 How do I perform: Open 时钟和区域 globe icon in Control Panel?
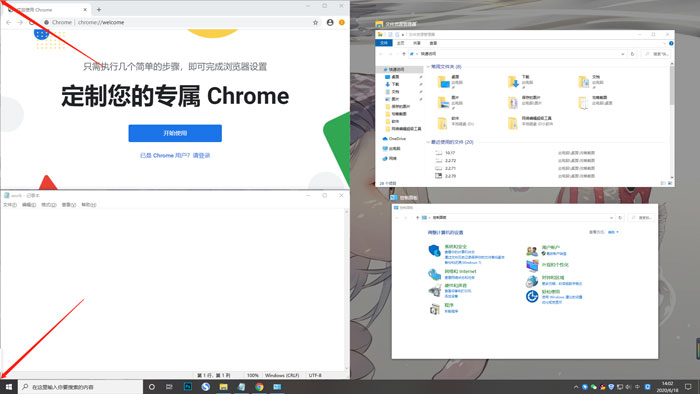(532, 281)
